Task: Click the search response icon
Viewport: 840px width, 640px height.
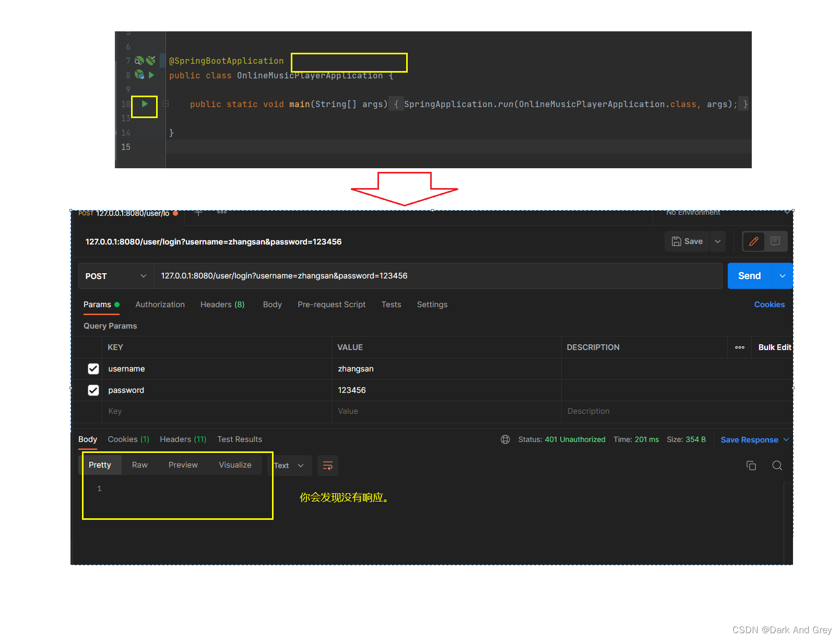Action: [x=777, y=466]
